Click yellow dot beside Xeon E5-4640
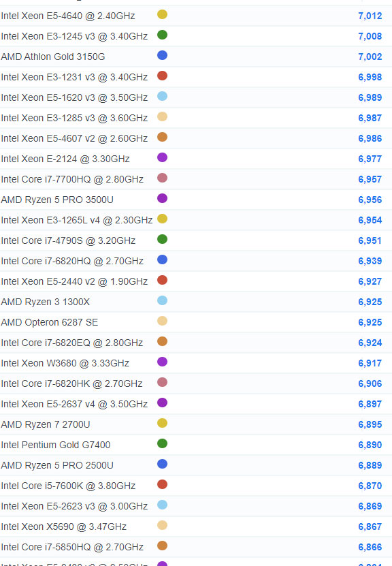The height and width of the screenshot is (566, 392). [162, 14]
